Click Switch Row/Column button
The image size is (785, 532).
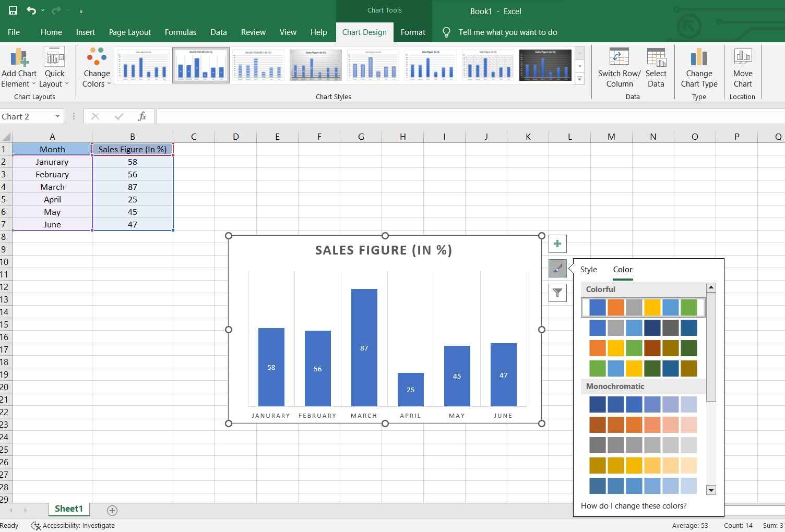pyautogui.click(x=620, y=68)
